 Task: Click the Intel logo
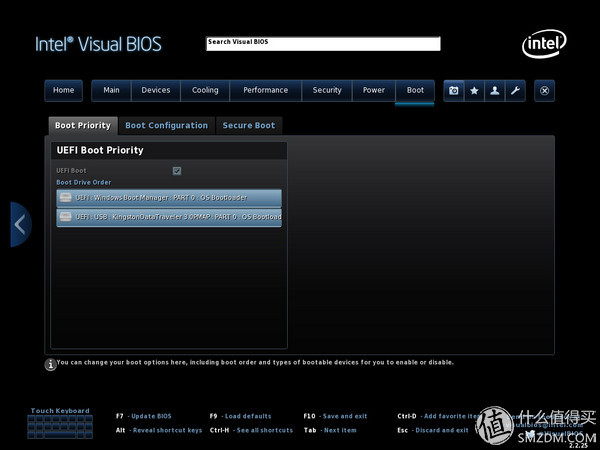click(x=544, y=44)
